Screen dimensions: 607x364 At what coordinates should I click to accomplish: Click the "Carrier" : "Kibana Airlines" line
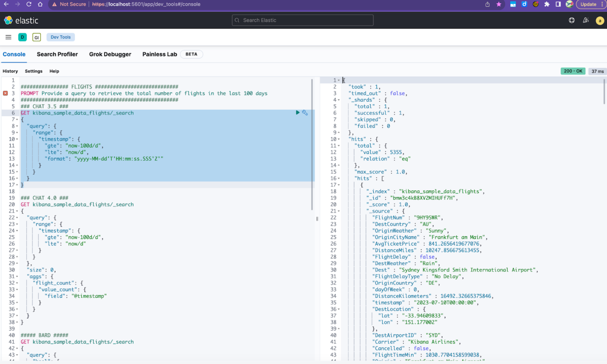click(x=416, y=342)
